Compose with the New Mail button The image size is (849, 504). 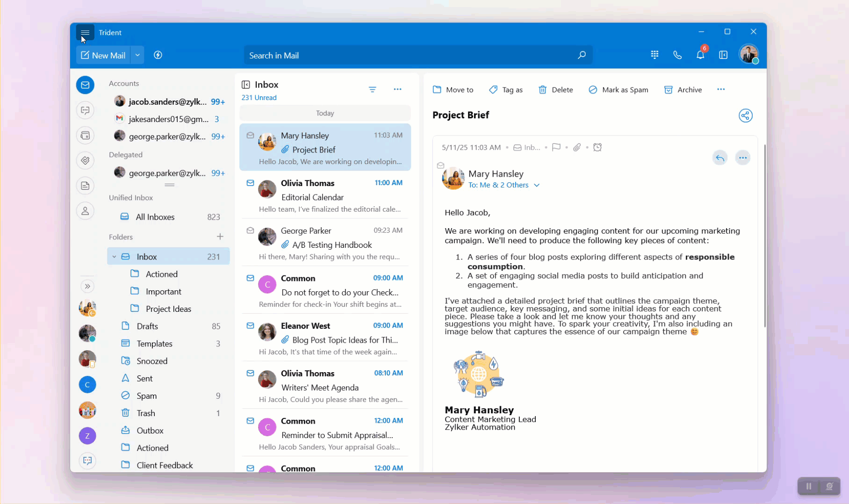click(x=103, y=55)
